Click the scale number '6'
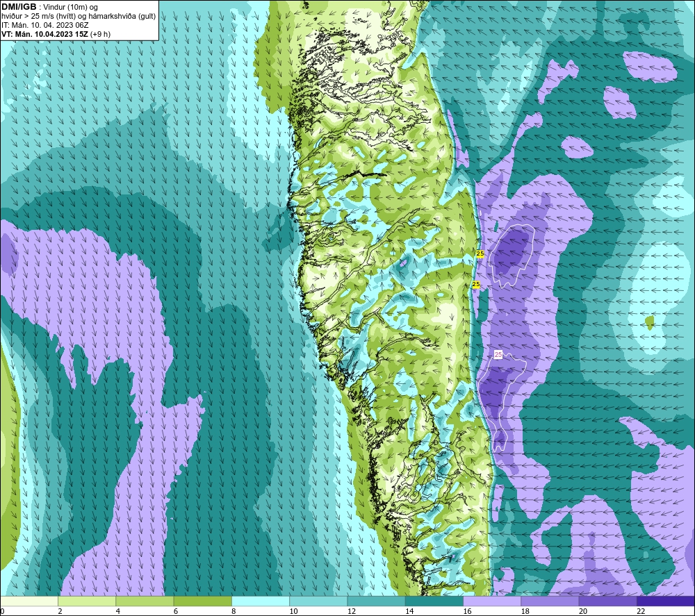695x616 pixels. (x=176, y=611)
